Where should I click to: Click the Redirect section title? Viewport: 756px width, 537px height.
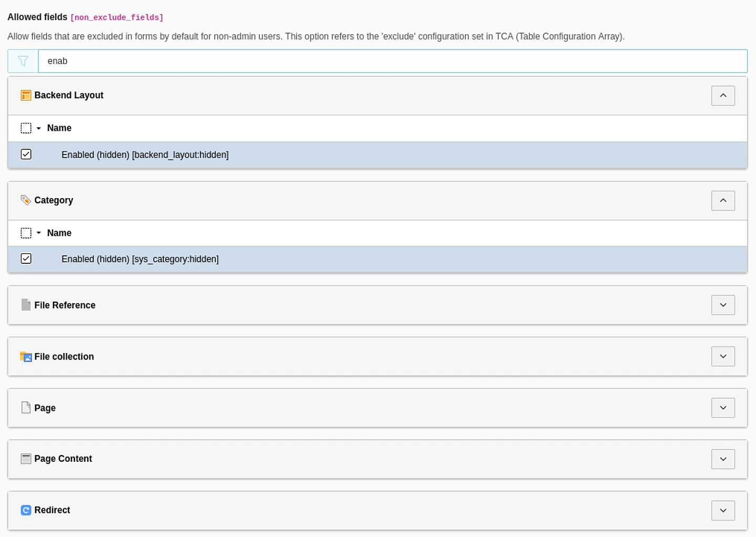click(x=52, y=510)
